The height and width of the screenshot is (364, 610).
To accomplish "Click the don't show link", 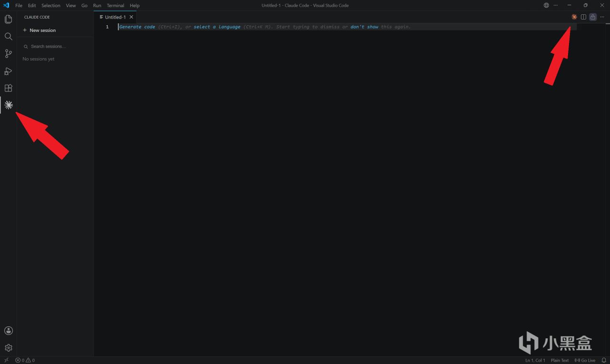I will [x=364, y=27].
